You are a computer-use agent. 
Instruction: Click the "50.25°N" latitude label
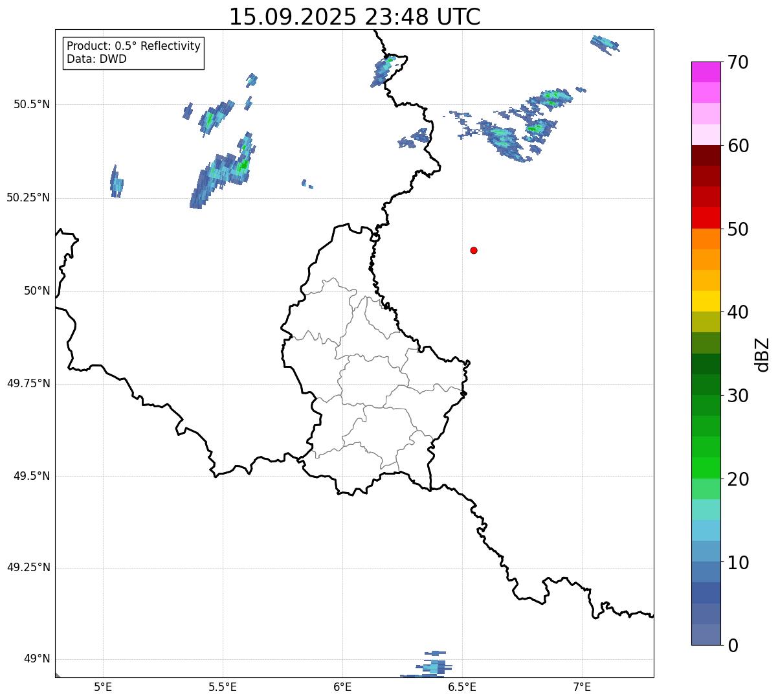tap(28, 198)
